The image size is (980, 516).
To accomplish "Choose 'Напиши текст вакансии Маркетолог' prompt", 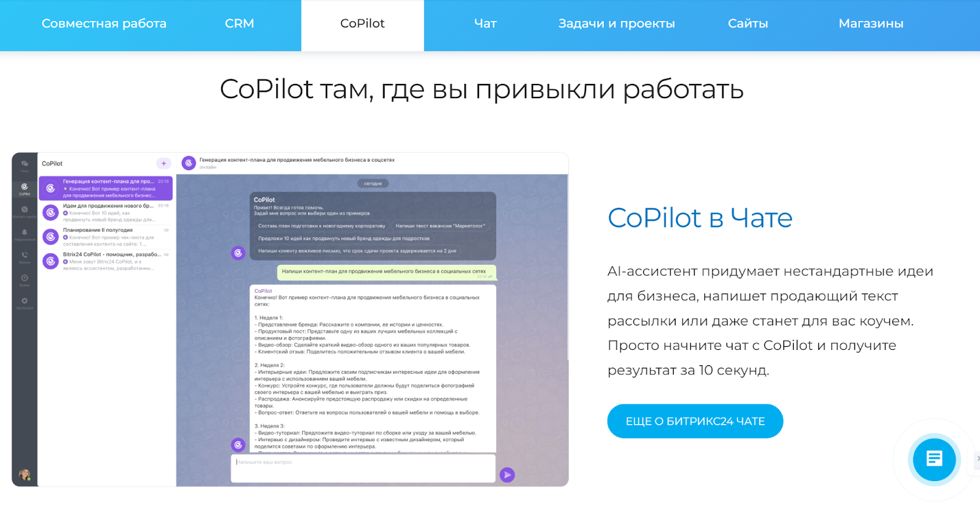I will (440, 226).
